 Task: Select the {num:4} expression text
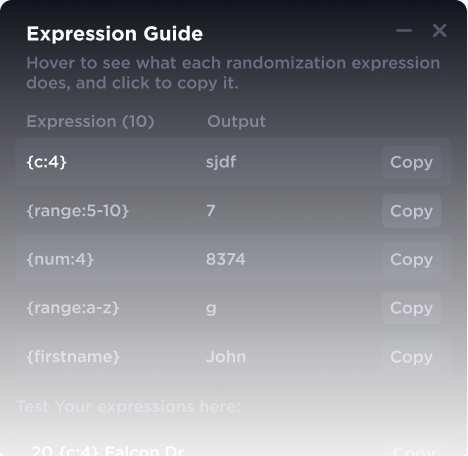coord(60,259)
